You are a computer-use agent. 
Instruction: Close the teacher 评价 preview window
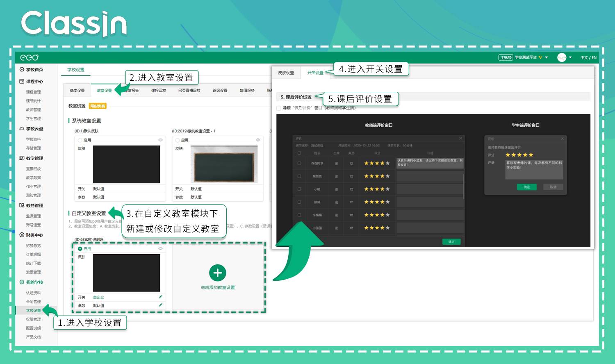coord(460,139)
